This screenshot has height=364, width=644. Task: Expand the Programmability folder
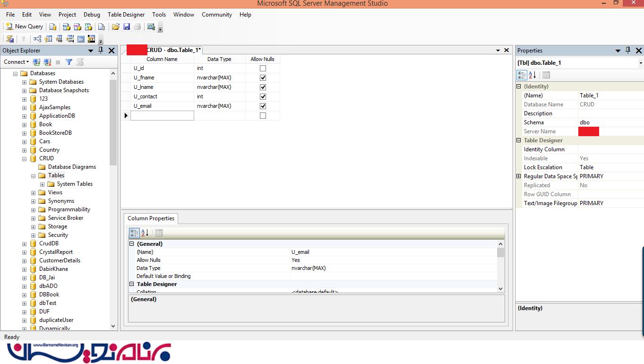click(33, 210)
